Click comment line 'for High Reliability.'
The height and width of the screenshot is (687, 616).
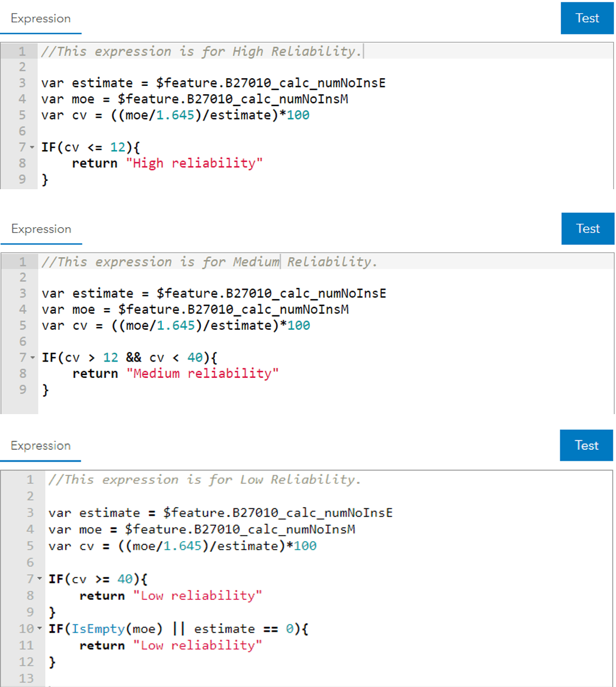click(202, 51)
